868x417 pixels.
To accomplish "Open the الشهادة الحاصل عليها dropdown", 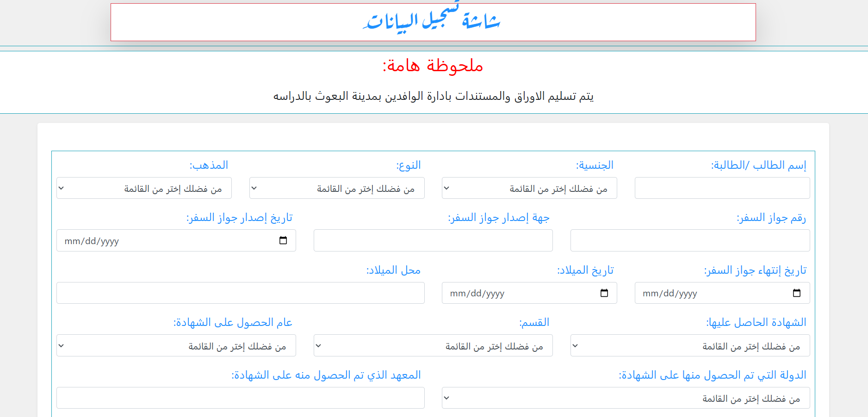I will (690, 345).
